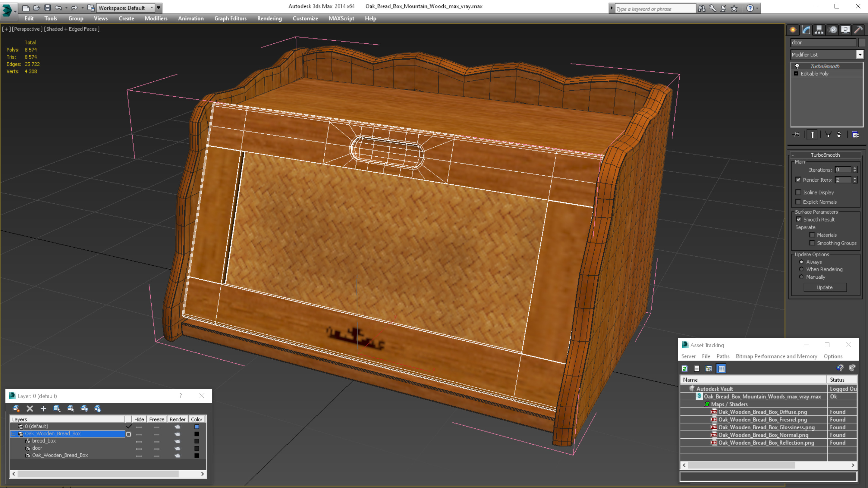The height and width of the screenshot is (488, 868).
Task: Click the Freeze column header in Layer dialog
Action: click(157, 419)
